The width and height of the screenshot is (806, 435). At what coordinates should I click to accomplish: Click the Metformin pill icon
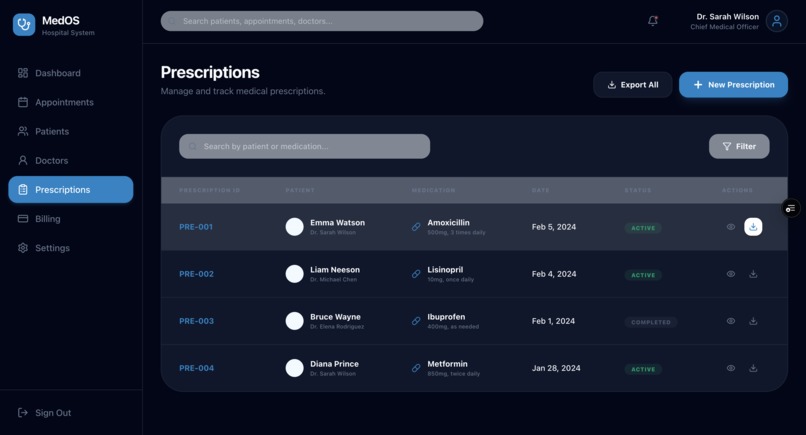tap(416, 368)
